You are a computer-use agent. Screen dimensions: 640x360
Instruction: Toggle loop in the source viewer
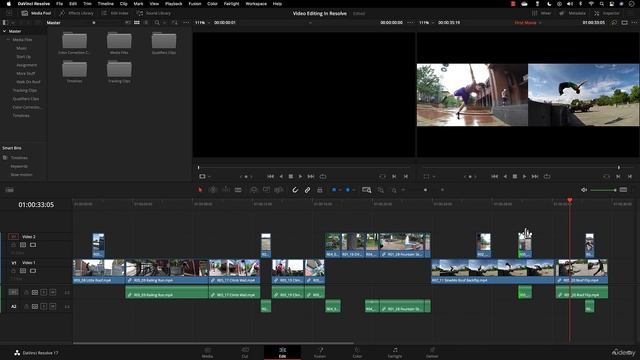click(323, 176)
